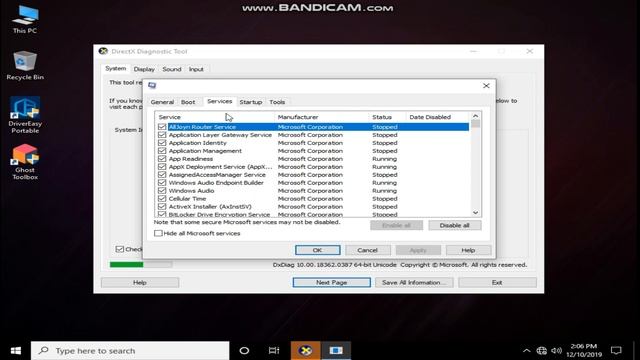The image size is (640, 360).
Task: Open Ghost Toolbox shortcut
Action: point(25,162)
